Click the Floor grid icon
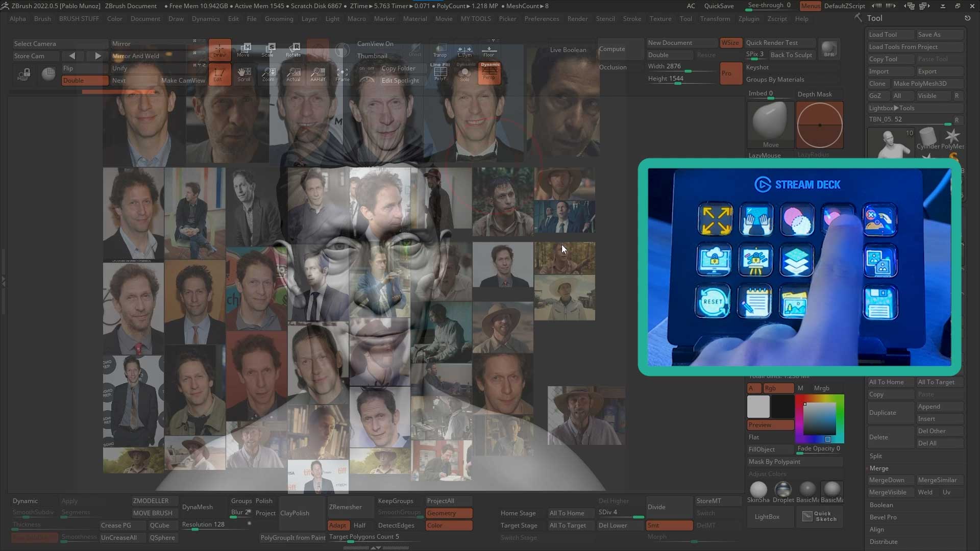 (x=489, y=49)
